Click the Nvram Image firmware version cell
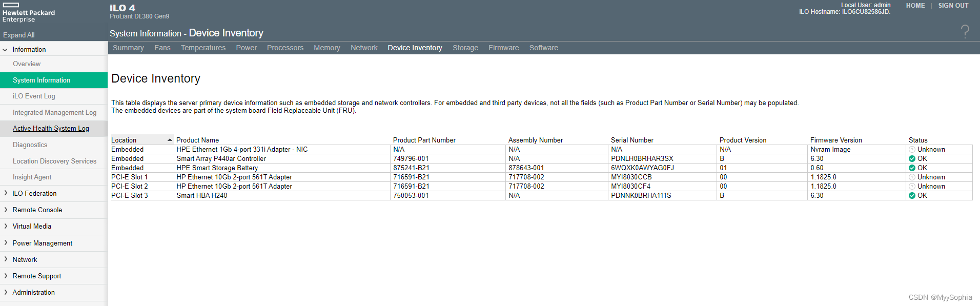The width and height of the screenshot is (980, 306). (830, 150)
